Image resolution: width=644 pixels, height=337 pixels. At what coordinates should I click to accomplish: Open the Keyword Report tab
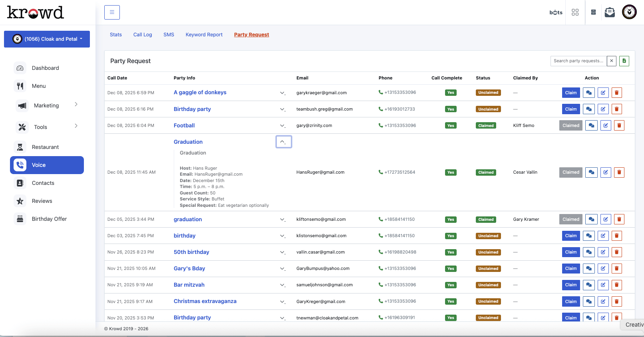click(204, 35)
